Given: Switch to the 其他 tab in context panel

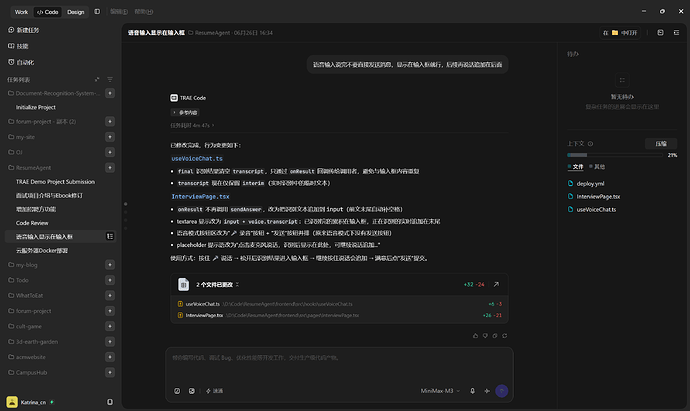Looking at the screenshot, I should point(597,167).
